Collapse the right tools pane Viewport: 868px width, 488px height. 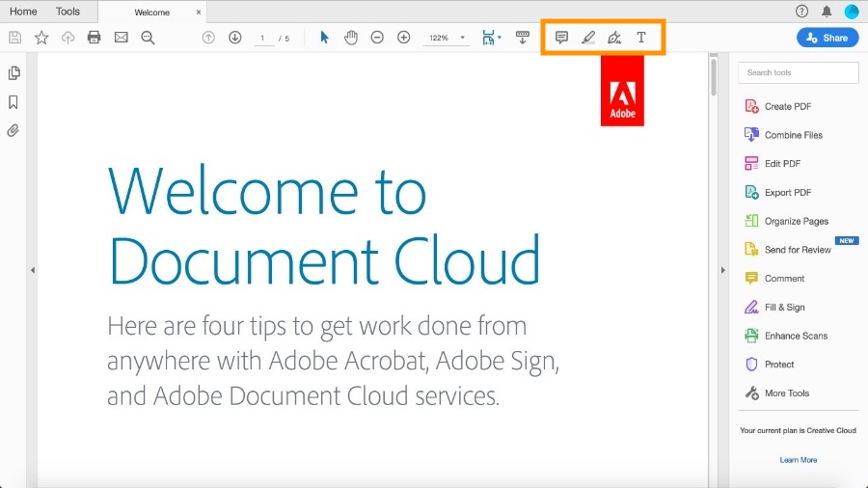click(722, 270)
